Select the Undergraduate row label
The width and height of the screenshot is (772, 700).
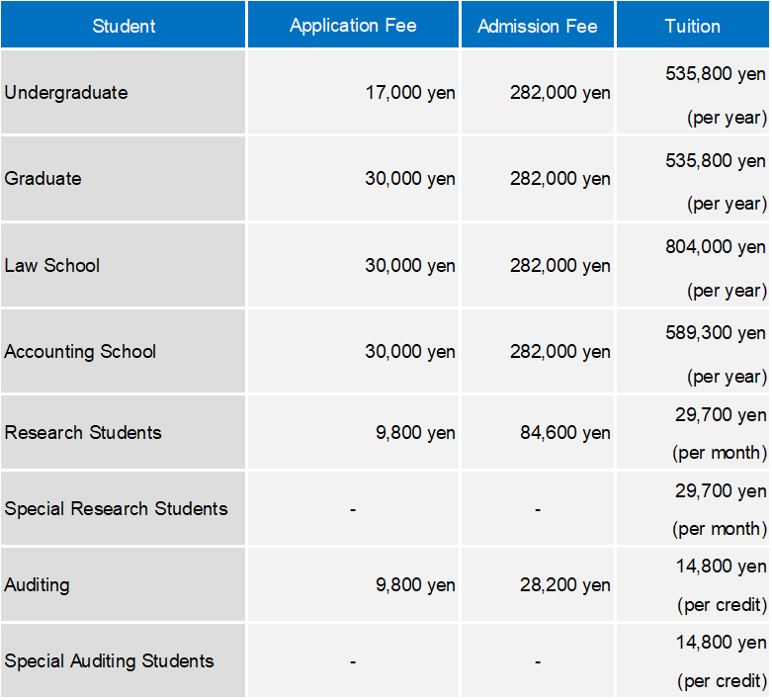pos(66,93)
